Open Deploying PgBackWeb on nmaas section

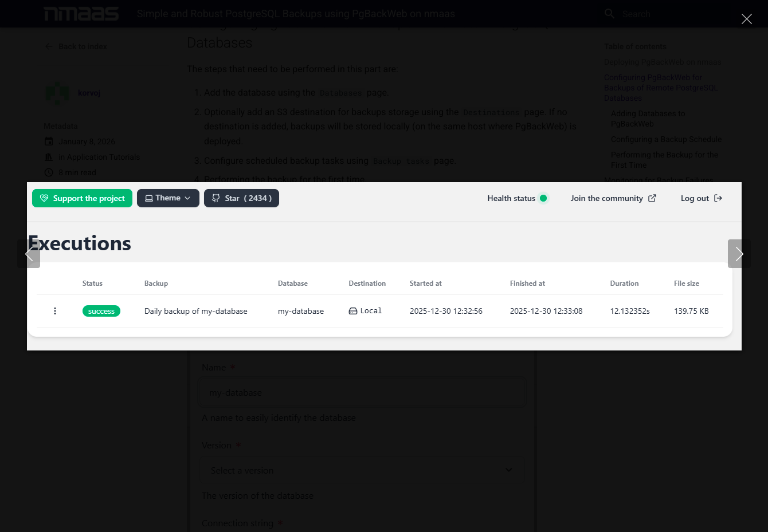[x=663, y=62]
